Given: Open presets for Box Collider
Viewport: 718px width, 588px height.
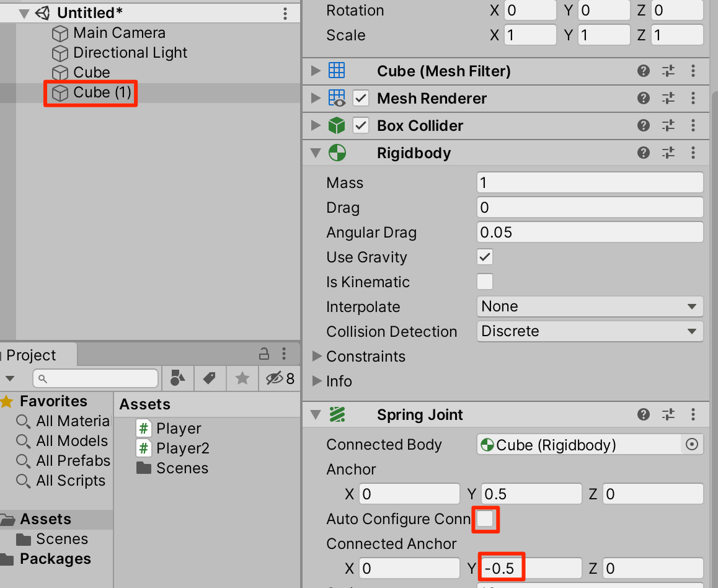Looking at the screenshot, I should (x=668, y=125).
